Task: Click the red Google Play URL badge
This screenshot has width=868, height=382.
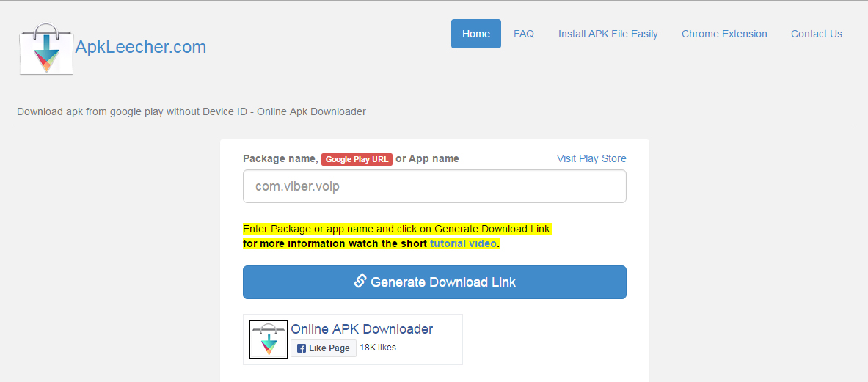Action: tap(357, 159)
